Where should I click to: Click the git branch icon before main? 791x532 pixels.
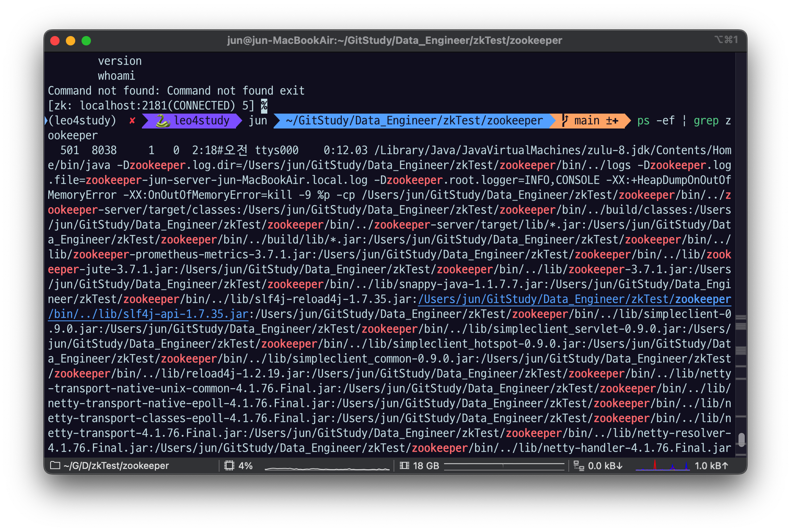click(564, 121)
